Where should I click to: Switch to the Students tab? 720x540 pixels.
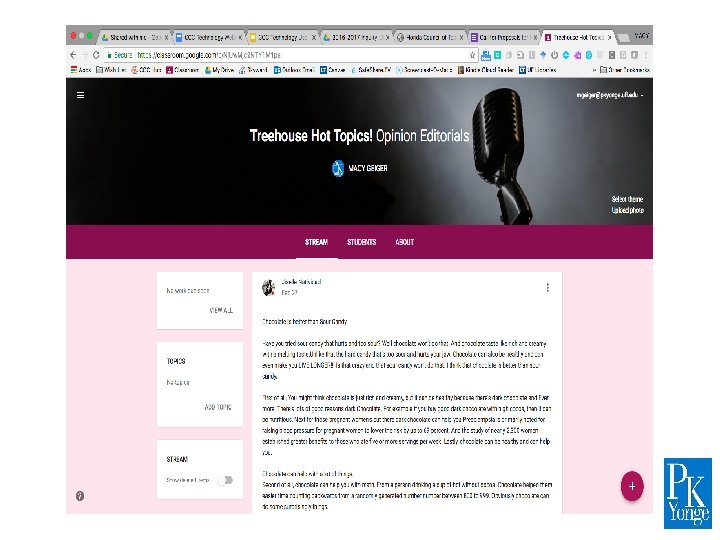point(361,242)
